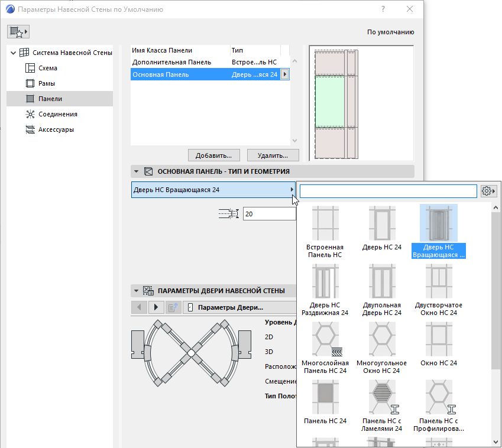Viewport: 502px width, 448px height.
Task: Click the revolving door plan preview
Action: [191, 353]
